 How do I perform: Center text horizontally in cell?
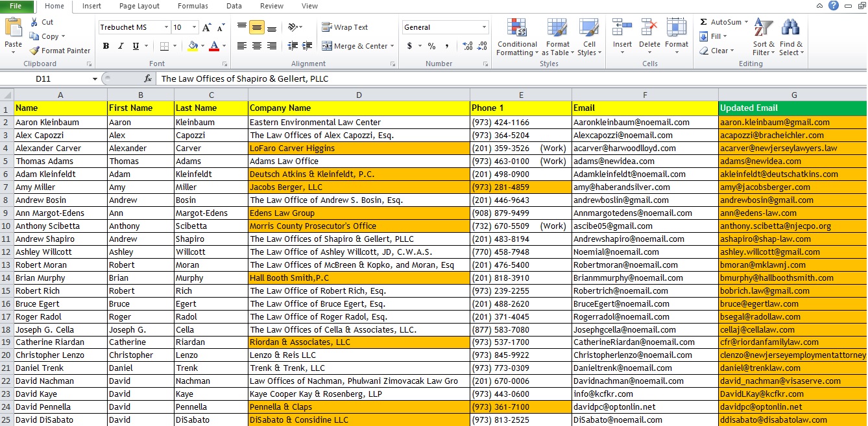point(257,46)
